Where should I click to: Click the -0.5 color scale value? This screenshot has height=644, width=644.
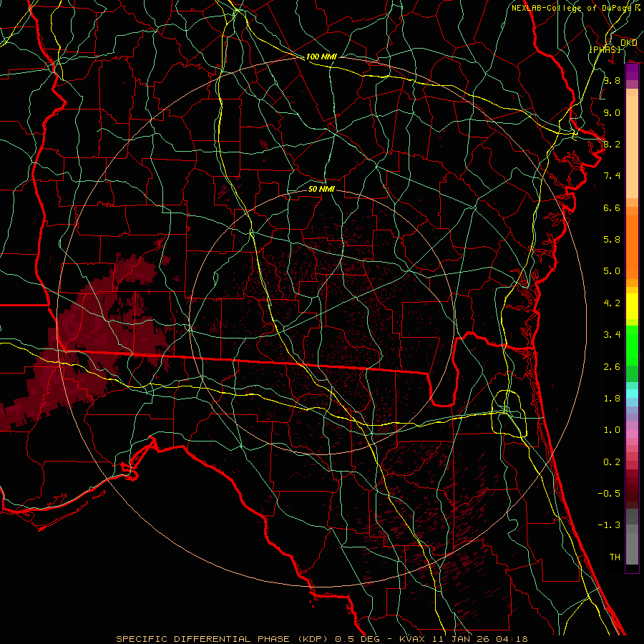(609, 494)
